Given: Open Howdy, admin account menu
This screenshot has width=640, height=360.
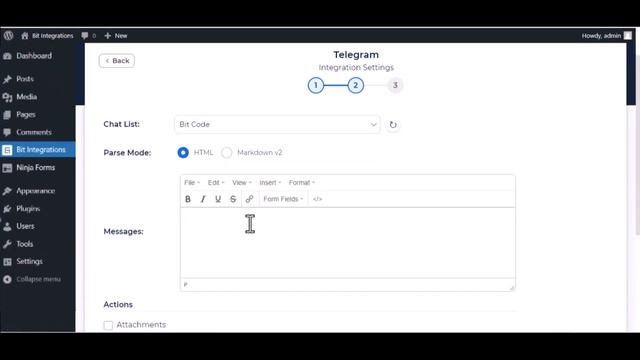Looking at the screenshot, I should coord(607,36).
